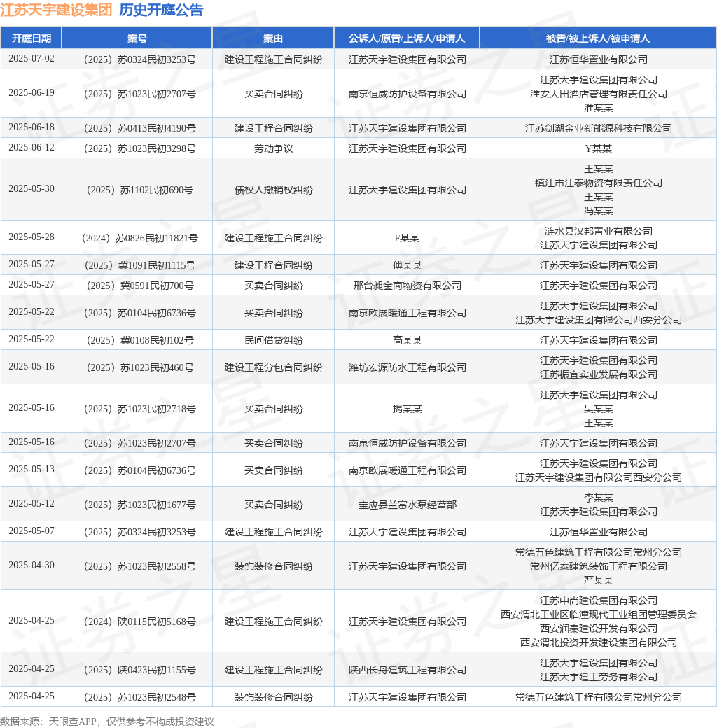
Task: Click the 被告/被上诉人/被申请人 header
Action: coord(598,38)
